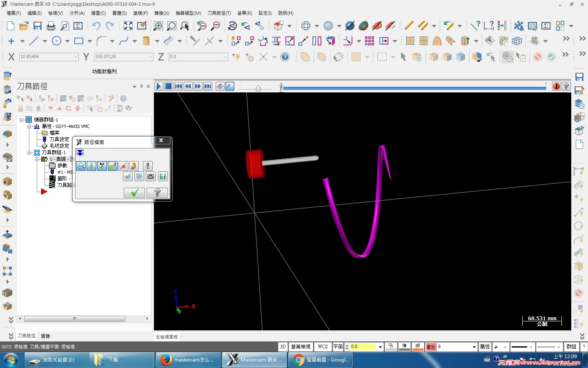Select the rectangle tool
Viewport: 588px width, 368px height.
click(79, 41)
